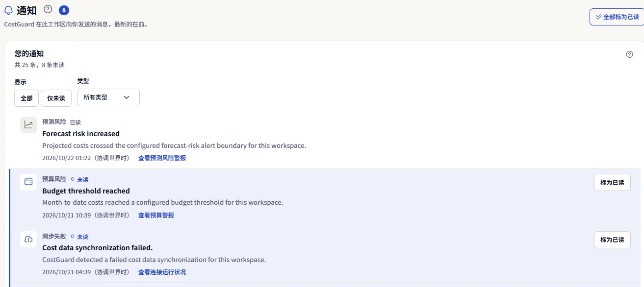
Task: Click the timestamp 2026/10/22 01:22
Action: [86, 158]
